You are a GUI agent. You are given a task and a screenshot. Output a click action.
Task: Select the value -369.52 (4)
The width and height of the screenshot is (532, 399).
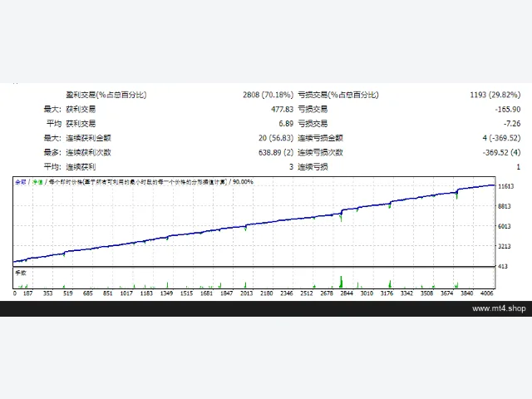501,152
